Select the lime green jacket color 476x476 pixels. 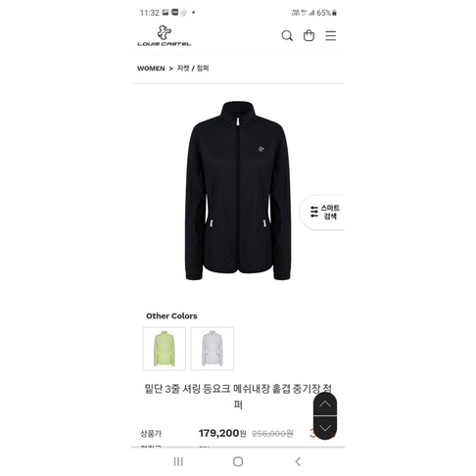[165, 349]
